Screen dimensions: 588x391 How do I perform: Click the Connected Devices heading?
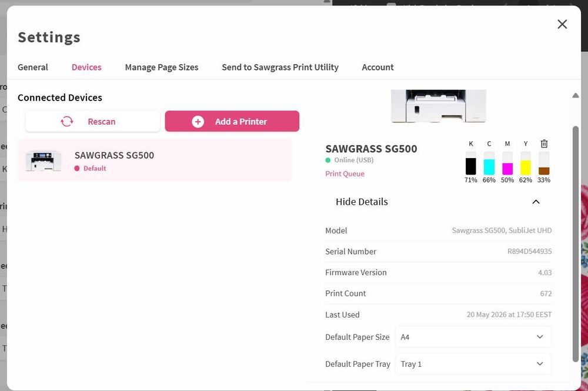(x=59, y=98)
